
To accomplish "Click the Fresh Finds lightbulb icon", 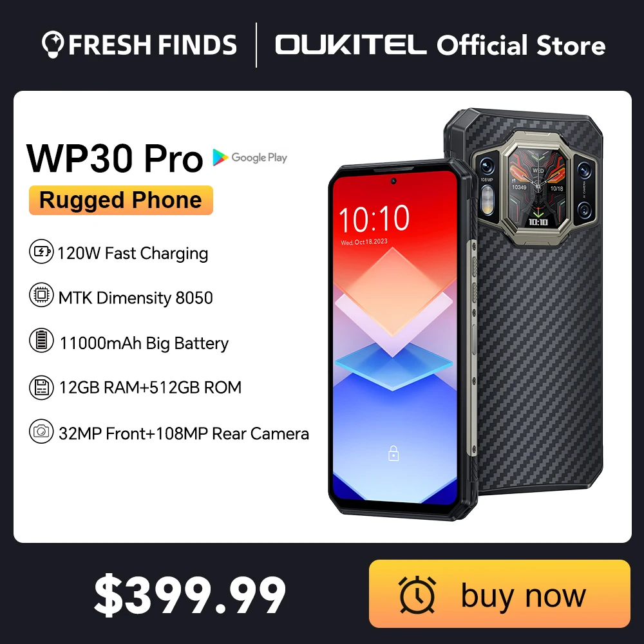I will tap(53, 44).
